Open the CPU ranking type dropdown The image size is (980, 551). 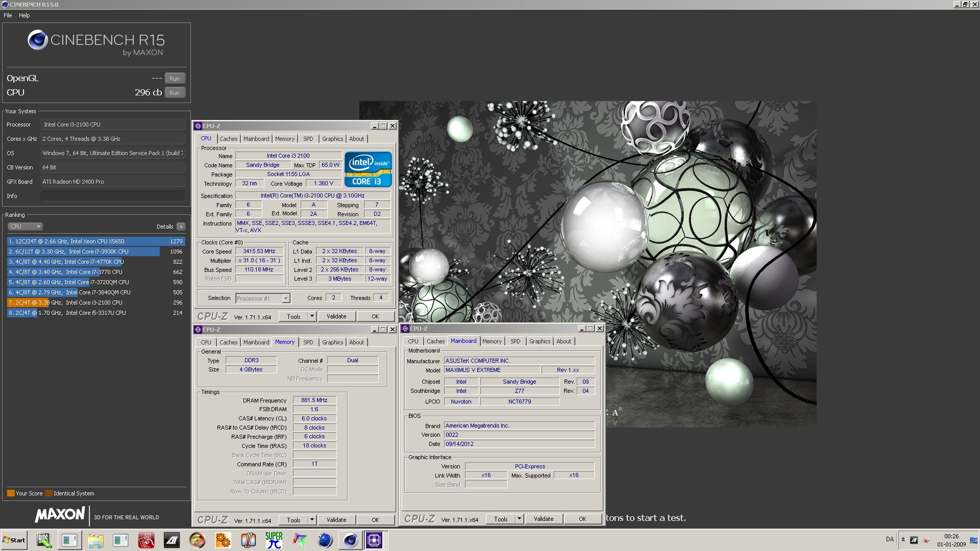tap(25, 227)
